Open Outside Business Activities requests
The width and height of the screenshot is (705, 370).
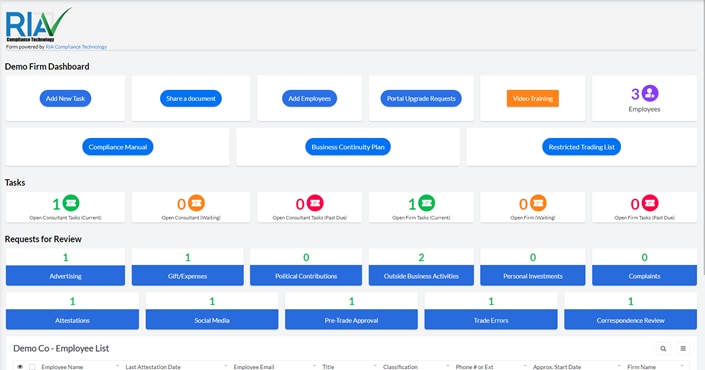point(421,276)
